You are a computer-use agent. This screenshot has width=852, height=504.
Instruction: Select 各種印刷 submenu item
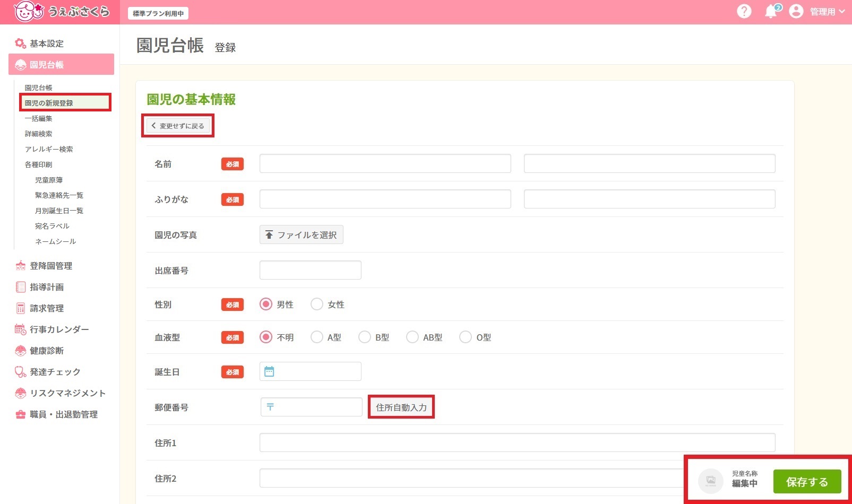click(x=38, y=164)
